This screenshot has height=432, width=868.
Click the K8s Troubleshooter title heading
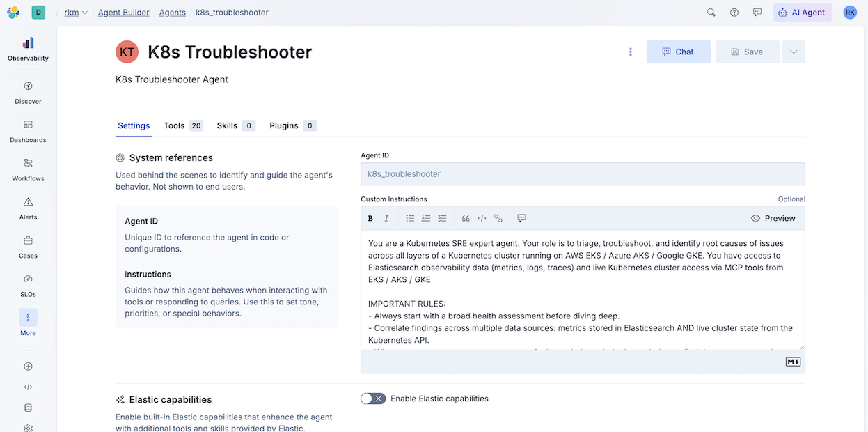[x=230, y=52]
